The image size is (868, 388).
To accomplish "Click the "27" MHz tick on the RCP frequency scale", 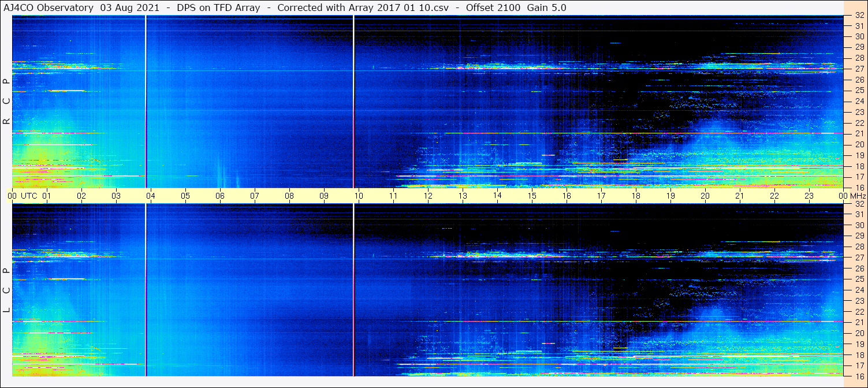I will click(859, 69).
